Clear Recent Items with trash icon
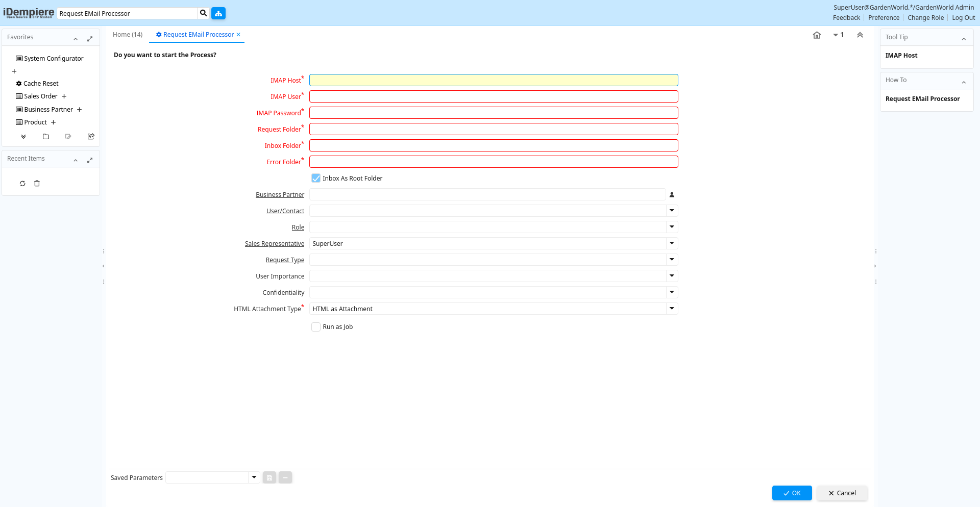980x507 pixels. tap(37, 184)
